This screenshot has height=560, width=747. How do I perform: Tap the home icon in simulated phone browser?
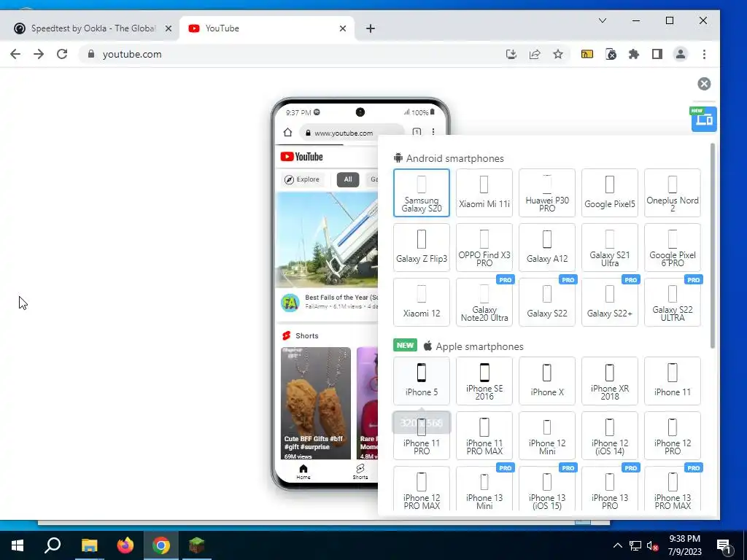287,133
